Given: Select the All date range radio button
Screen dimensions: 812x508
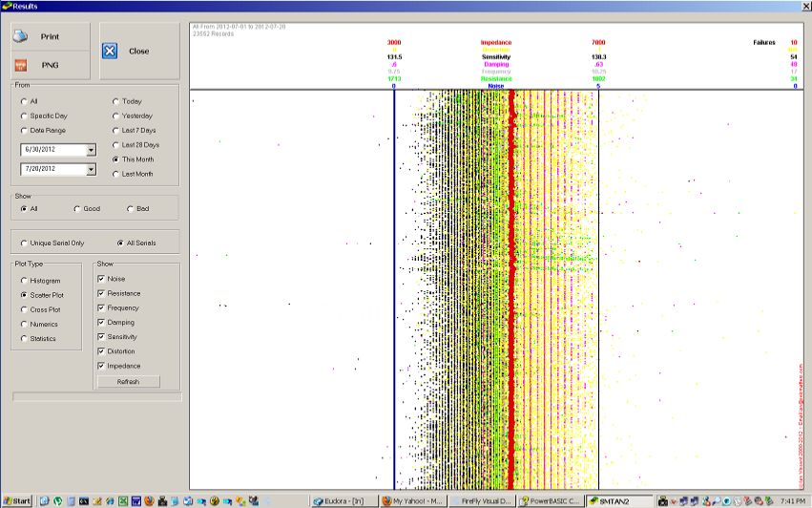Looking at the screenshot, I should (x=24, y=101).
